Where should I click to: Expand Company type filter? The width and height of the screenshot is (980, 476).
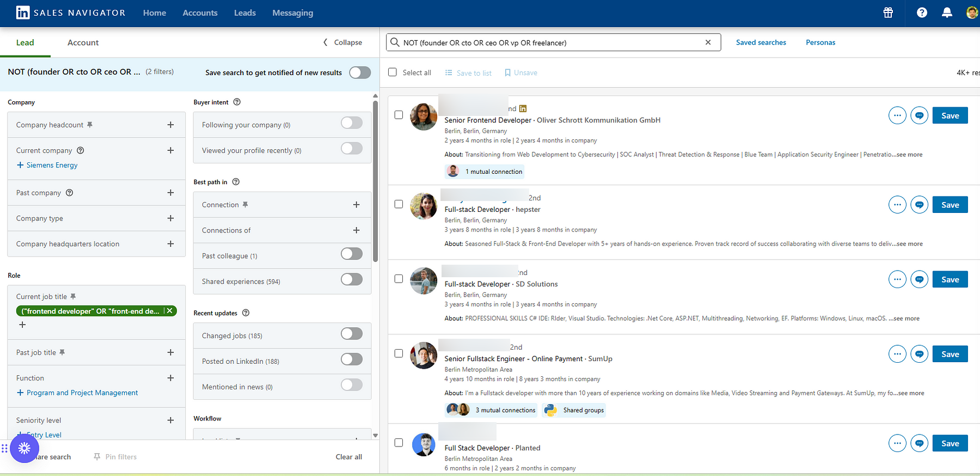coord(170,218)
